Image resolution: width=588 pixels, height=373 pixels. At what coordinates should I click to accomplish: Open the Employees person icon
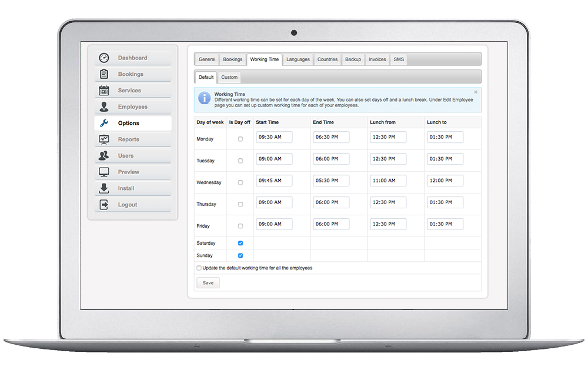[x=104, y=107]
